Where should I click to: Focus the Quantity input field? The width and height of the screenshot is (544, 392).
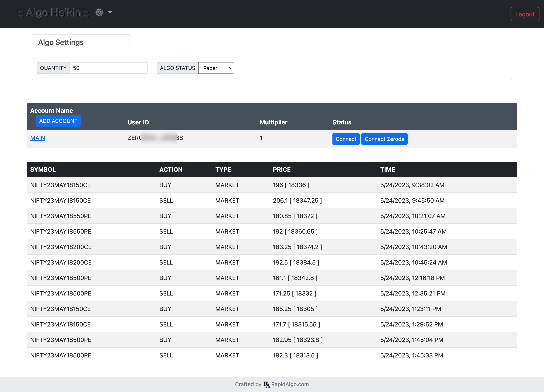coord(108,68)
